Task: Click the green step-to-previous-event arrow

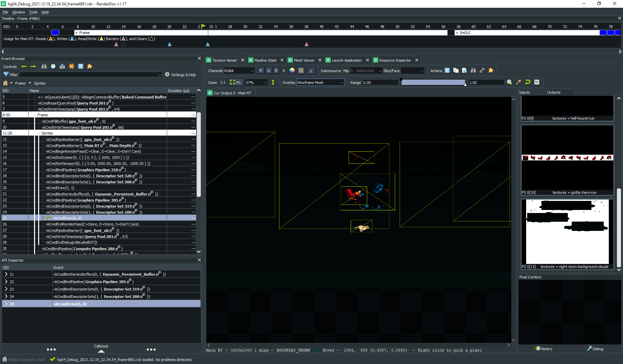Action: tap(24, 66)
